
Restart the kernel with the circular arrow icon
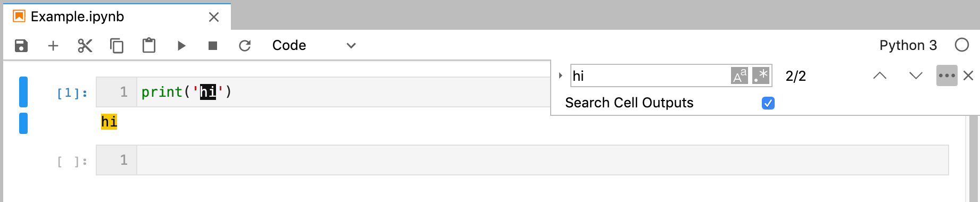point(245,46)
